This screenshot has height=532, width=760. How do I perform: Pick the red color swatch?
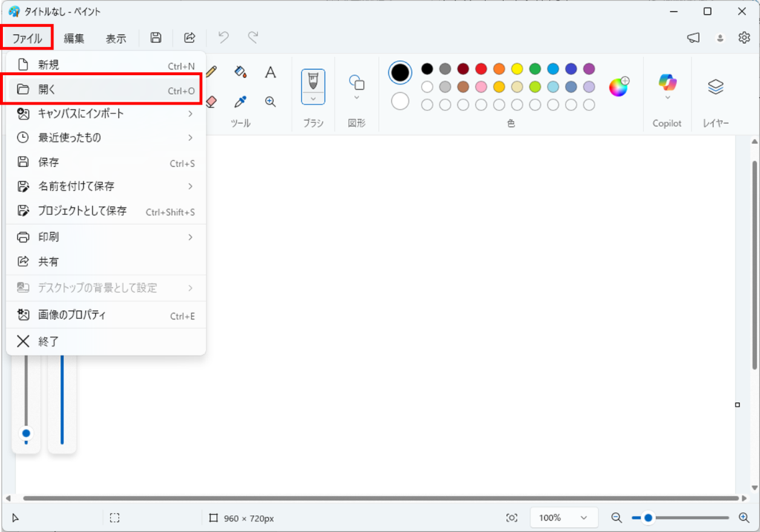pos(481,69)
